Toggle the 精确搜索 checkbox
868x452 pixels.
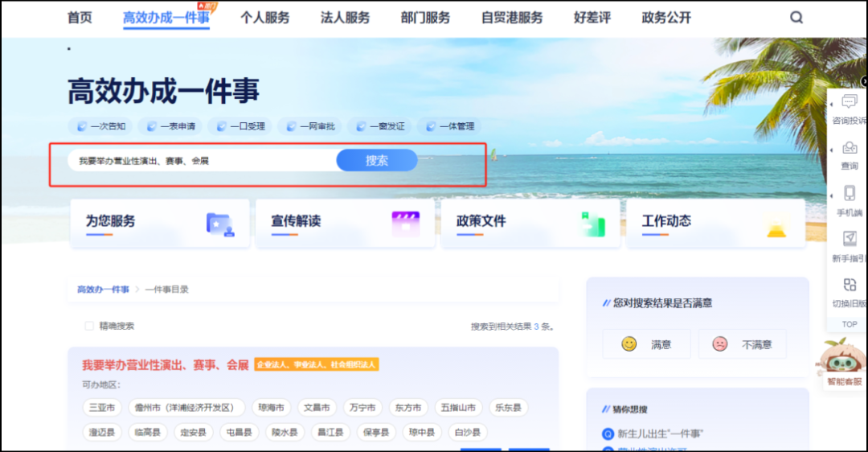(89, 326)
